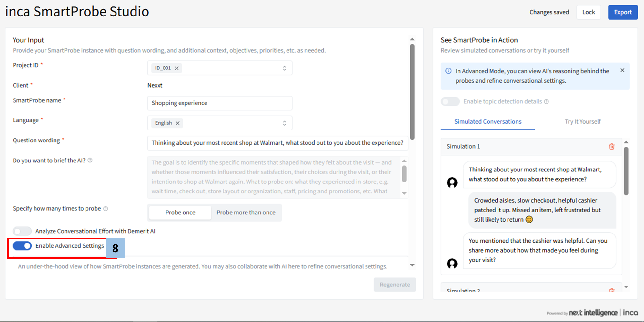Select Probe more than once option
The width and height of the screenshot is (644, 322).
[x=246, y=213]
